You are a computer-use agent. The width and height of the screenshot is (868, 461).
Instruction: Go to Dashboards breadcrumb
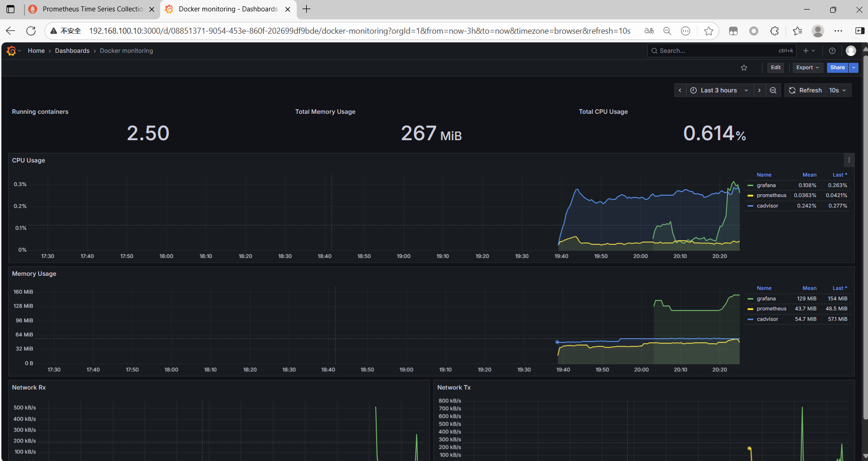tap(72, 51)
